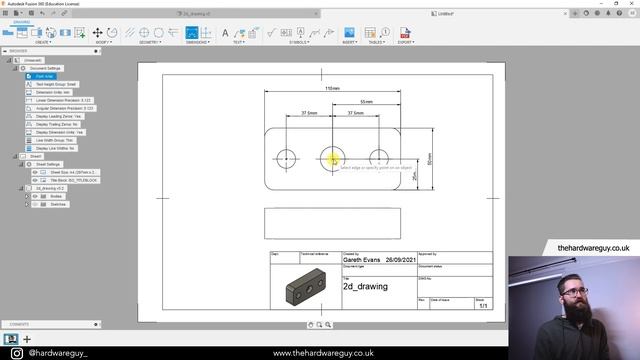Select the Projected View tool

pyautogui.click(x=22, y=33)
